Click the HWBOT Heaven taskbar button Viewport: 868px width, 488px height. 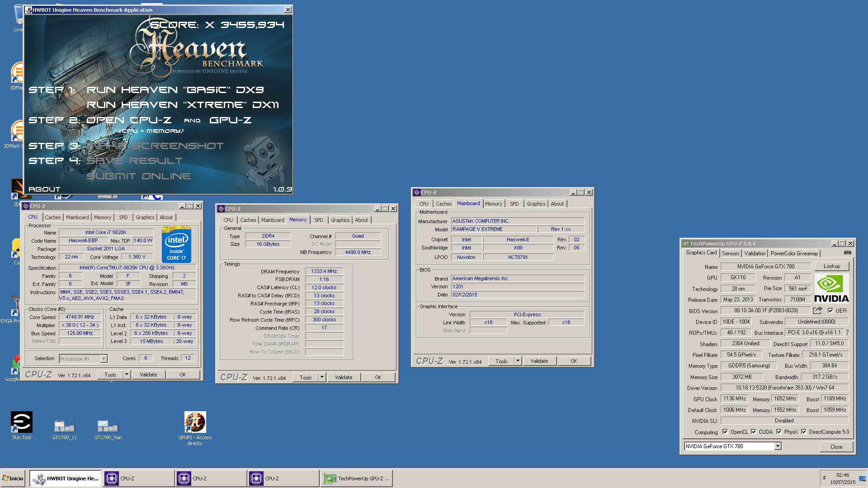click(66, 478)
